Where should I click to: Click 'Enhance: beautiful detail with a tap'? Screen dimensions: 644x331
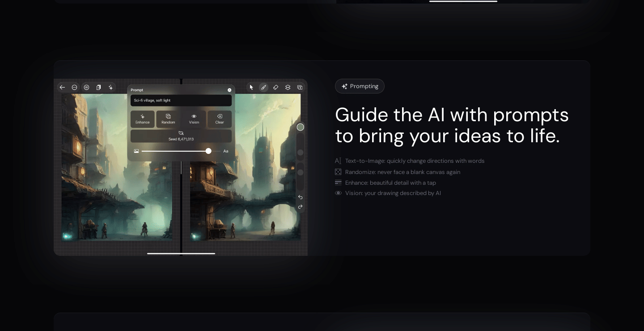390,182
